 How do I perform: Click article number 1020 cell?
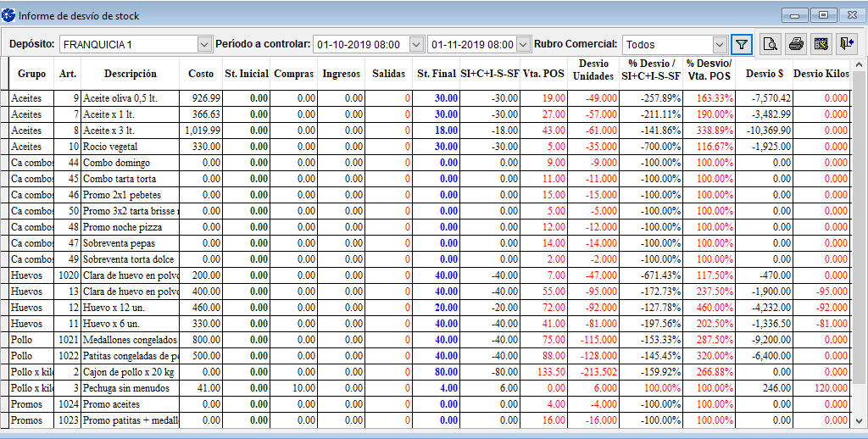[68, 275]
